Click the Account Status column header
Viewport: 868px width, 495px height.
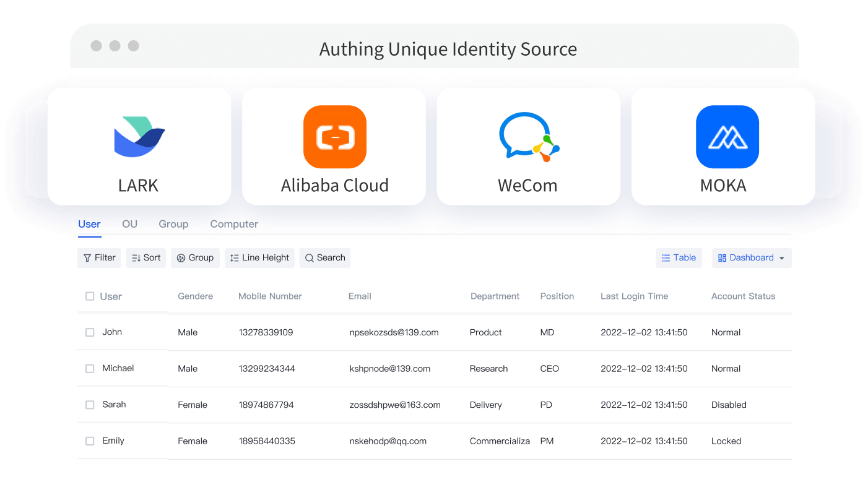coord(743,296)
